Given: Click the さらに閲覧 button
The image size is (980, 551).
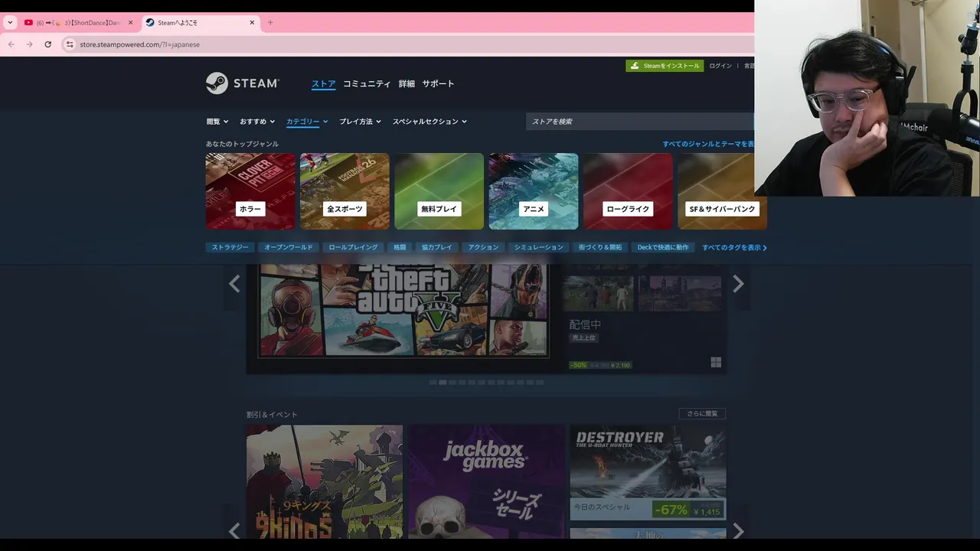Looking at the screenshot, I should (702, 413).
